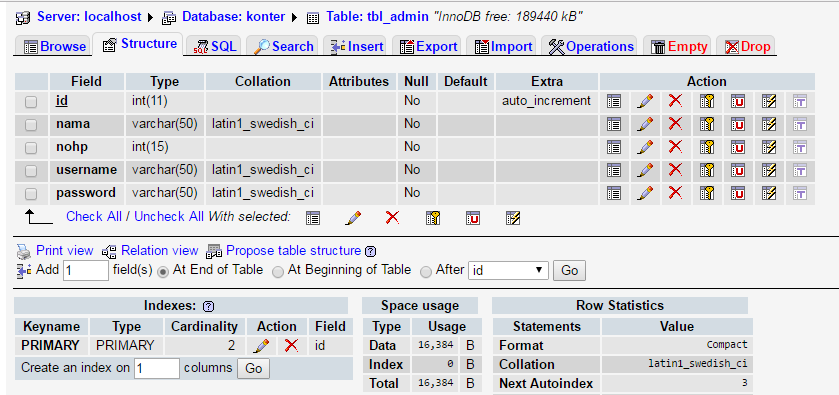Open Table: tbl_admin breadcrumb
Image resolution: width=839 pixels, height=395 pixels.
pos(377,17)
